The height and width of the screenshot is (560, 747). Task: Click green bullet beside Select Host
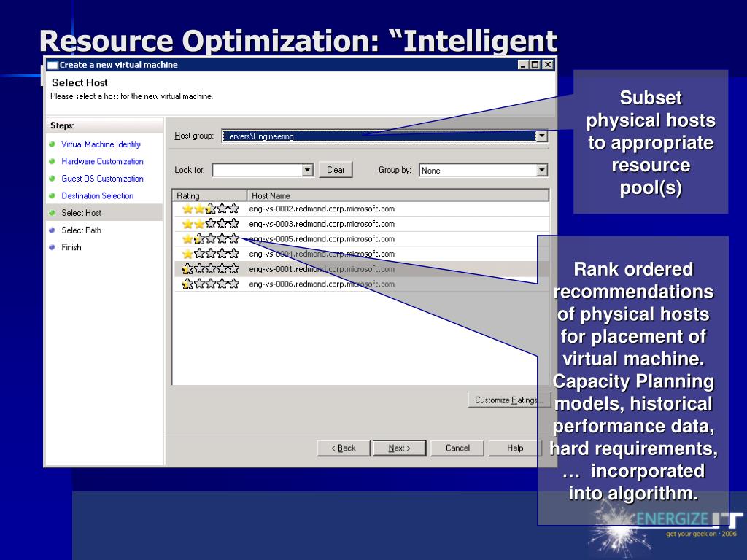click(x=52, y=212)
